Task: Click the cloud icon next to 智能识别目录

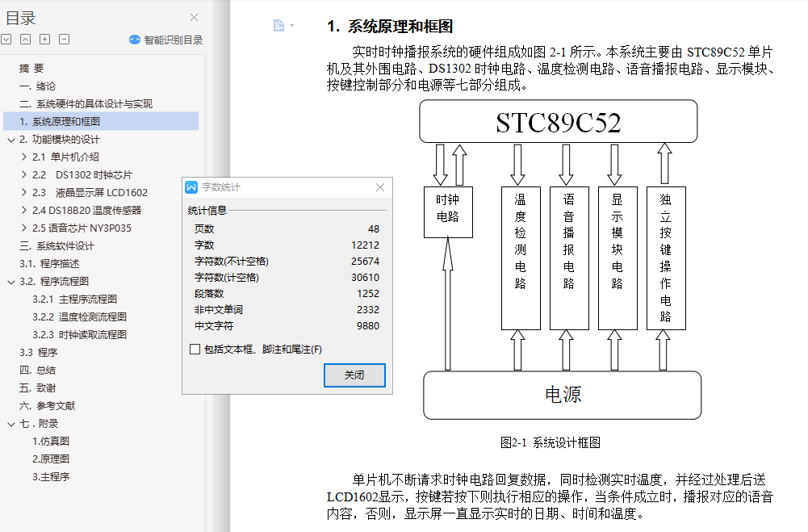Action: point(135,40)
